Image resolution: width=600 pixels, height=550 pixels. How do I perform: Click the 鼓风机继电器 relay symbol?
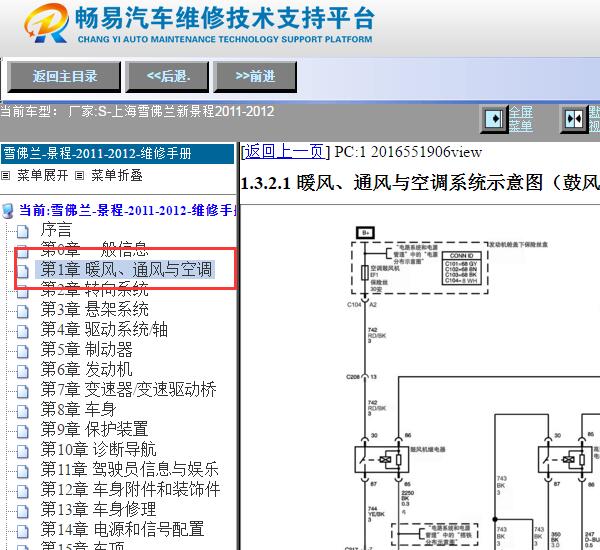click(382, 459)
